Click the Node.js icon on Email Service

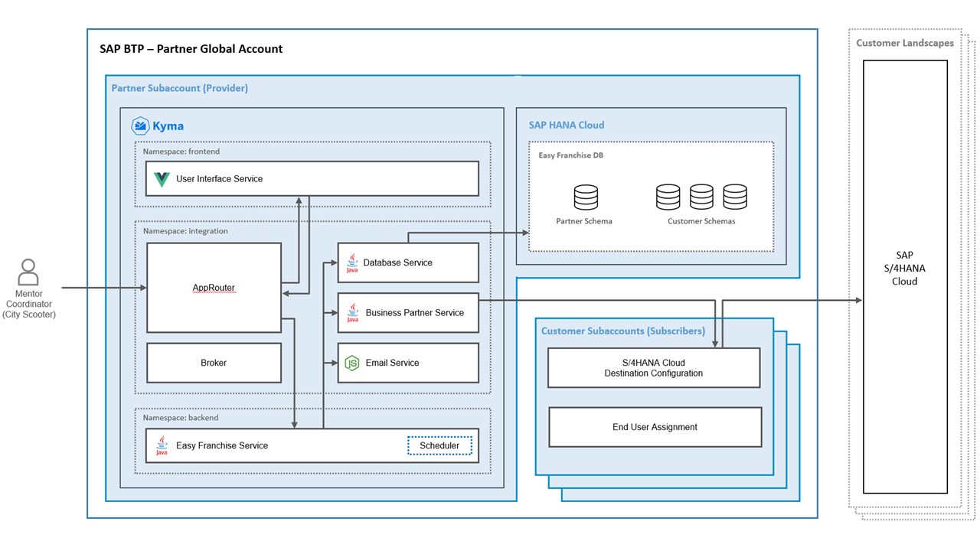coord(351,363)
